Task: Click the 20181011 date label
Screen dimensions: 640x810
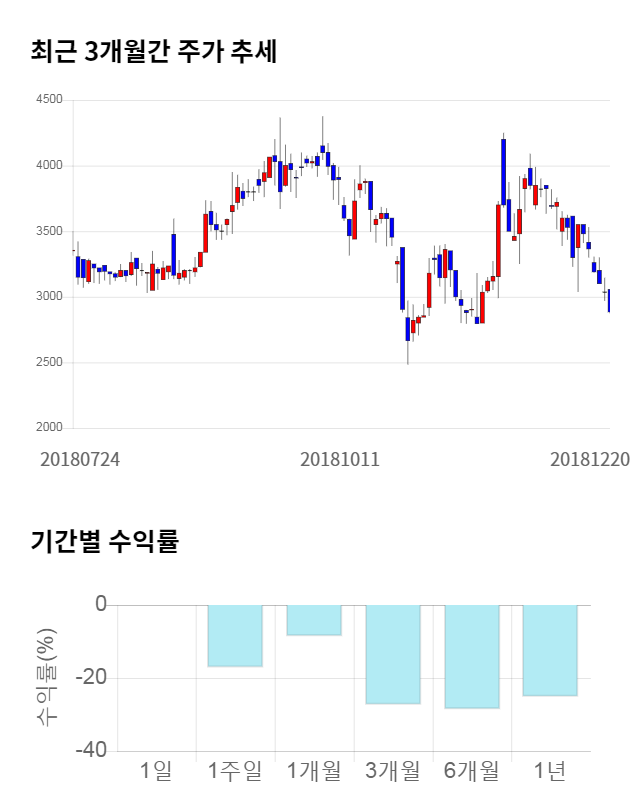Action: point(341,460)
